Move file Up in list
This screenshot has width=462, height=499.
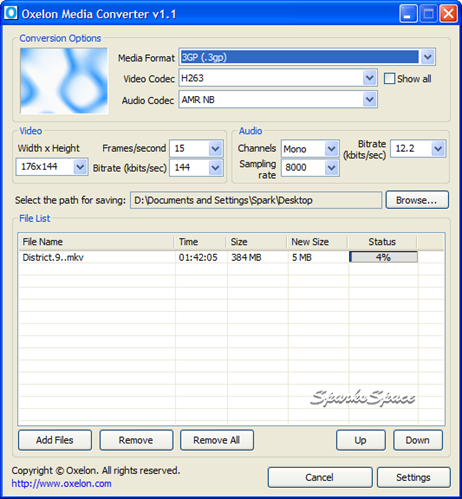pos(361,440)
